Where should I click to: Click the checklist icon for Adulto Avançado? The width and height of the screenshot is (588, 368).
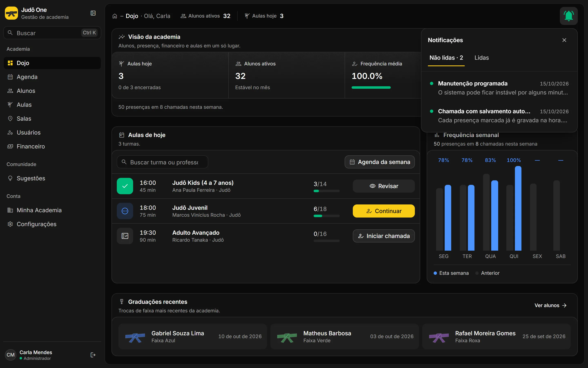(125, 236)
